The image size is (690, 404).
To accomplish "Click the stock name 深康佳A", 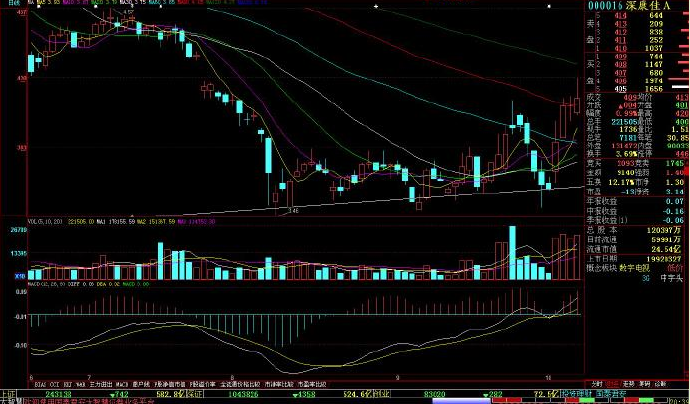I will click(x=648, y=5).
